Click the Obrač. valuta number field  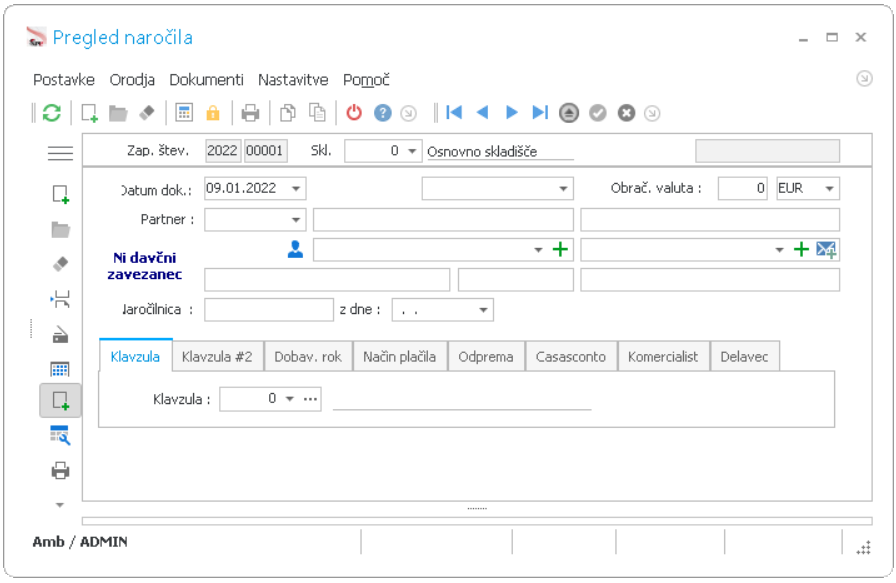tap(742, 189)
